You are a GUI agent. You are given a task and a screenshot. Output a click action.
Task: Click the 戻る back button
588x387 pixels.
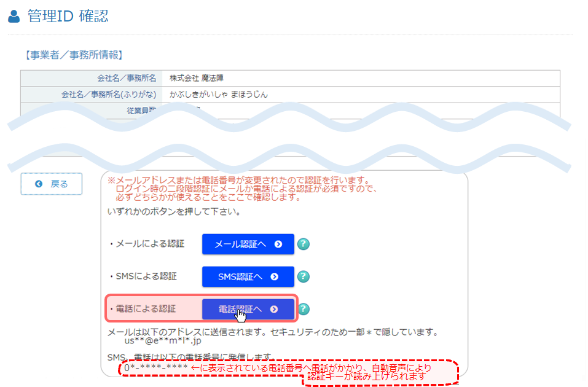coord(52,184)
